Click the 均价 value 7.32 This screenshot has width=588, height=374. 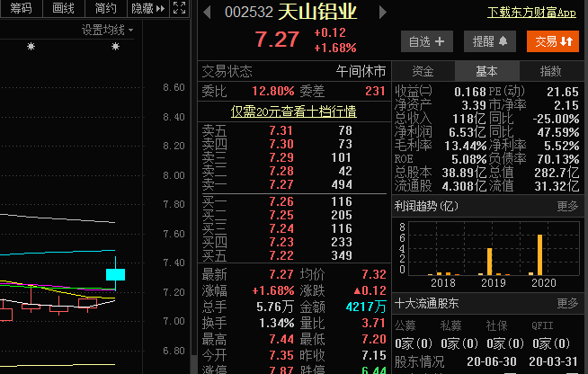(x=374, y=274)
